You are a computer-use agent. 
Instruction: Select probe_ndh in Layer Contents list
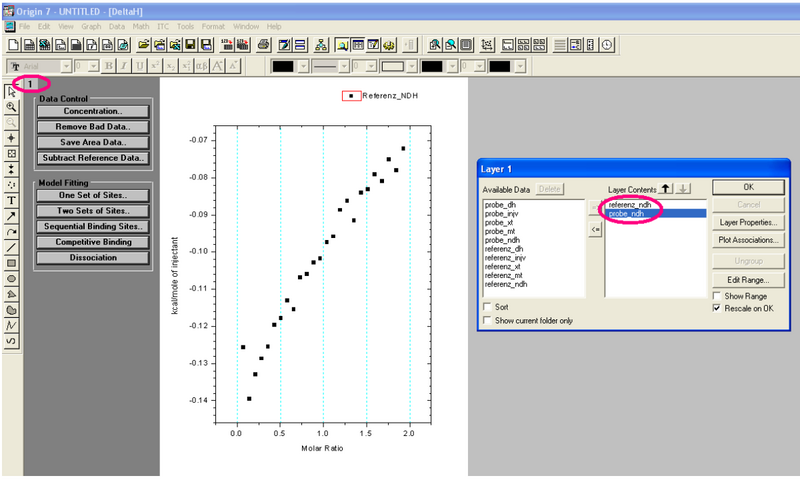(656, 214)
